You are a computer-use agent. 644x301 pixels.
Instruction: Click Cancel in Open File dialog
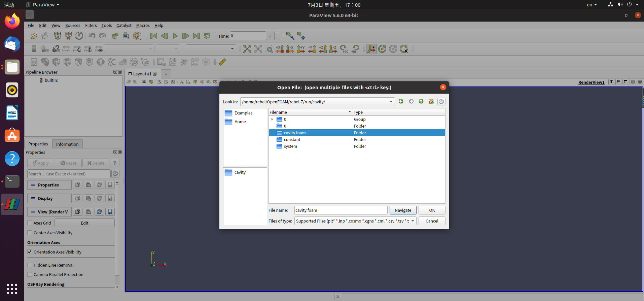[x=432, y=221]
